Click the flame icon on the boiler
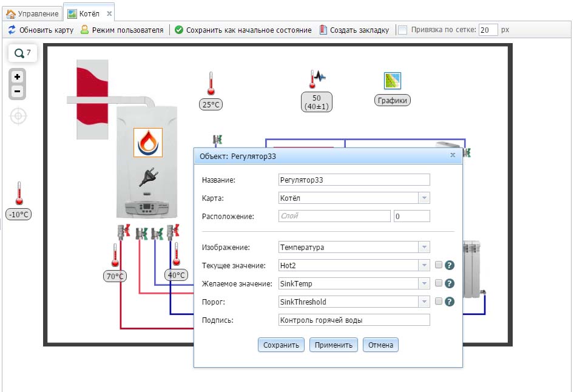Viewport: 574px width, 392px height. point(148,143)
